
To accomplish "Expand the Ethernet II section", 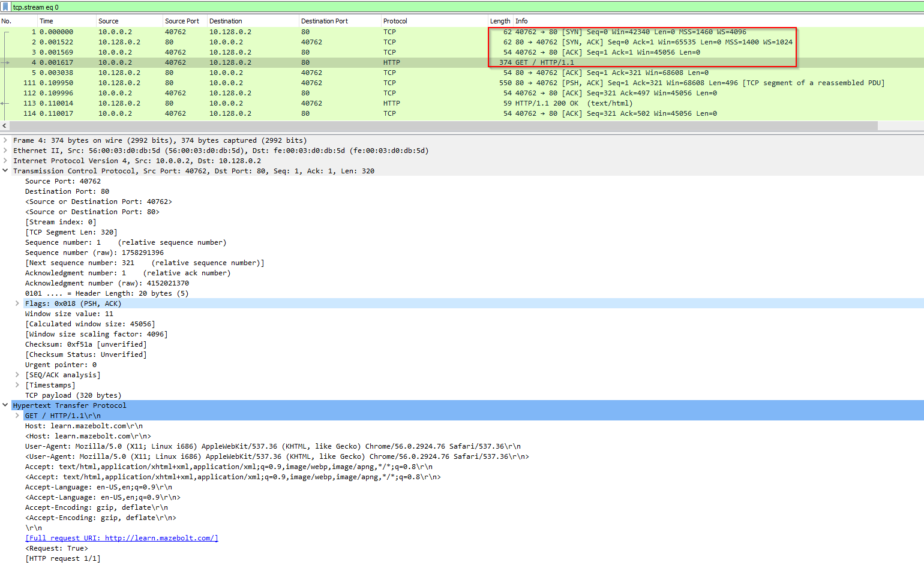I will click(5, 151).
